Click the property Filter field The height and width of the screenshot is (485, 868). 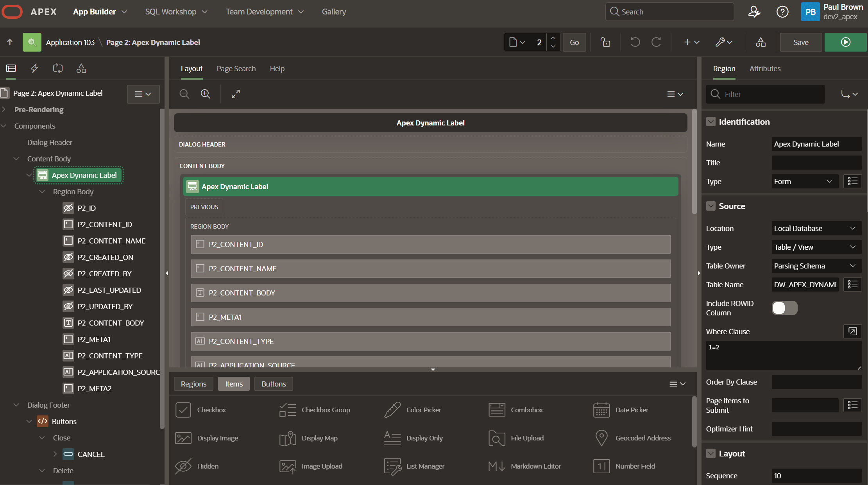click(x=765, y=94)
